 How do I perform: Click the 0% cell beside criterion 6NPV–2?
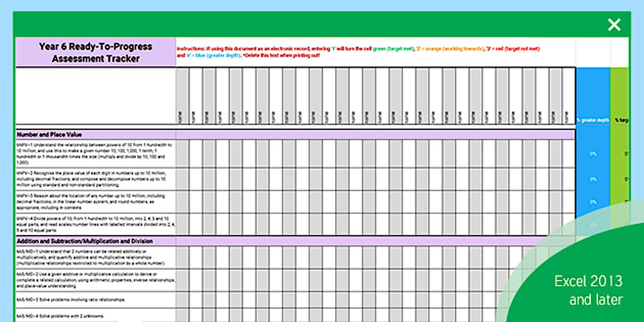593,179
